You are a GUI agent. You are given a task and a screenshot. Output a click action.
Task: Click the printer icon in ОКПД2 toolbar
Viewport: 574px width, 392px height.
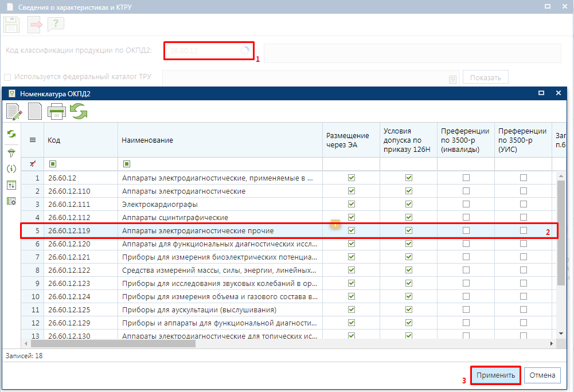(x=56, y=111)
